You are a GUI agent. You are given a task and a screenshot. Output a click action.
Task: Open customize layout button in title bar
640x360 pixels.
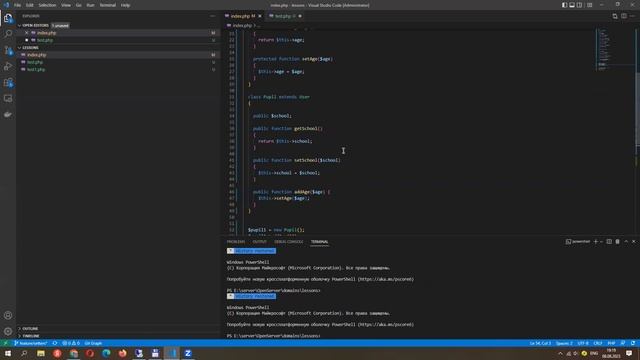coord(589,5)
